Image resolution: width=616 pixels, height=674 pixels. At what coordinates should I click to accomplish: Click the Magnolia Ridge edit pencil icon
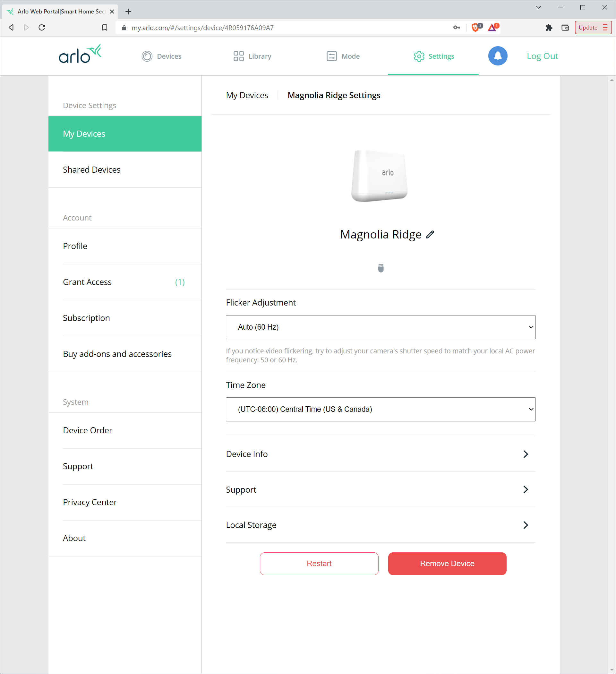pos(430,234)
